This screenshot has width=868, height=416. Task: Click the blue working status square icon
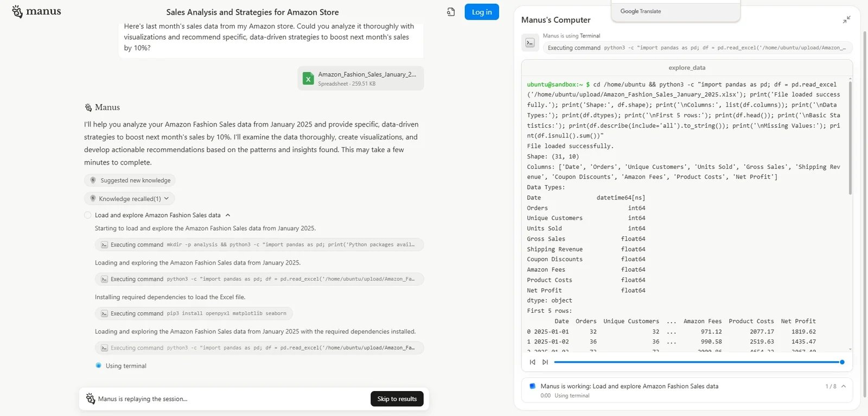[533, 386]
